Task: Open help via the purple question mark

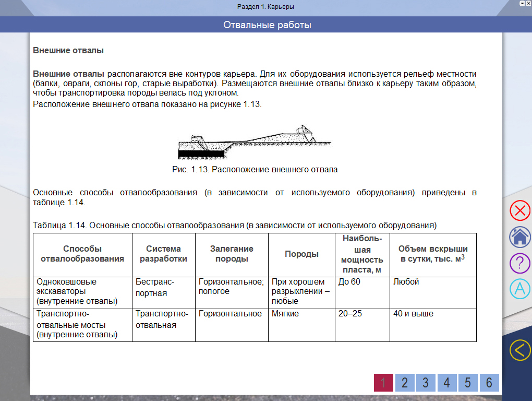Action: [x=519, y=263]
